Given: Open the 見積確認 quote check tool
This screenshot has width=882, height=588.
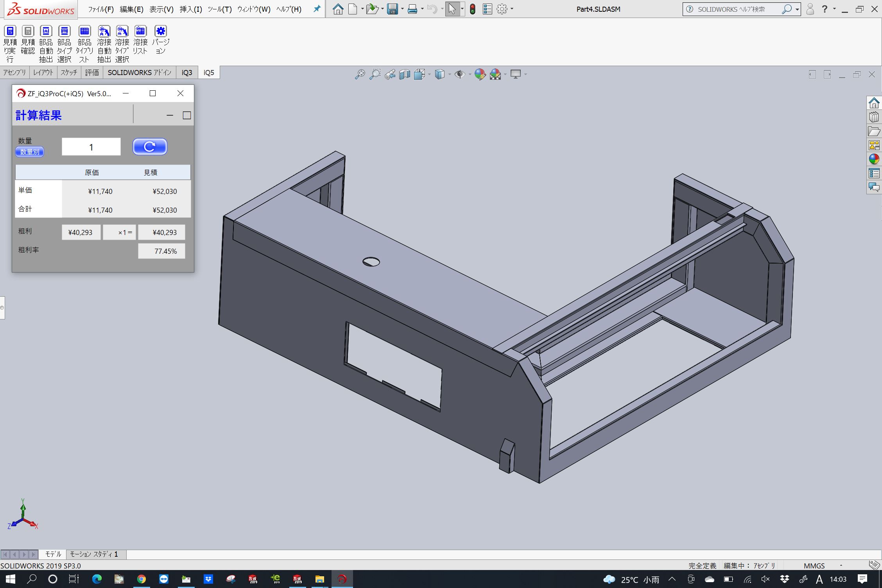Looking at the screenshot, I should coord(28,30).
